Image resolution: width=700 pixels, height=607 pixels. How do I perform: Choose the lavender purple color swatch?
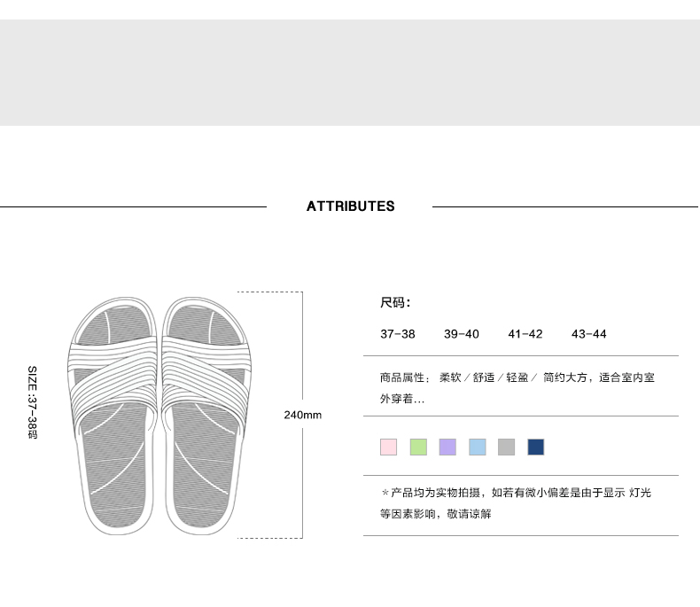447,447
